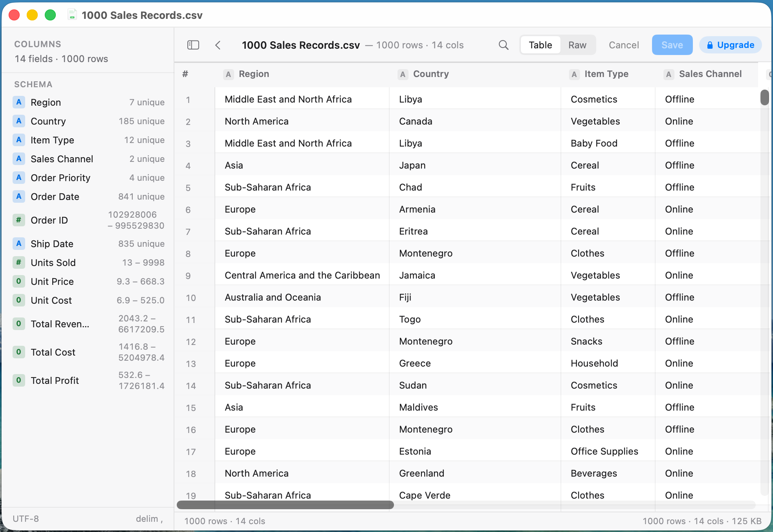
Task: Click the CSV file icon in title bar
Action: [72, 15]
